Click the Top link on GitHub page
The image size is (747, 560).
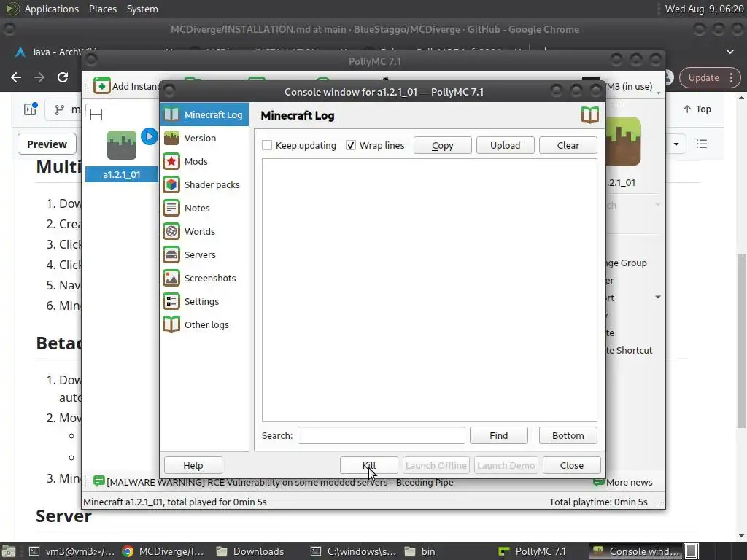[697, 109]
